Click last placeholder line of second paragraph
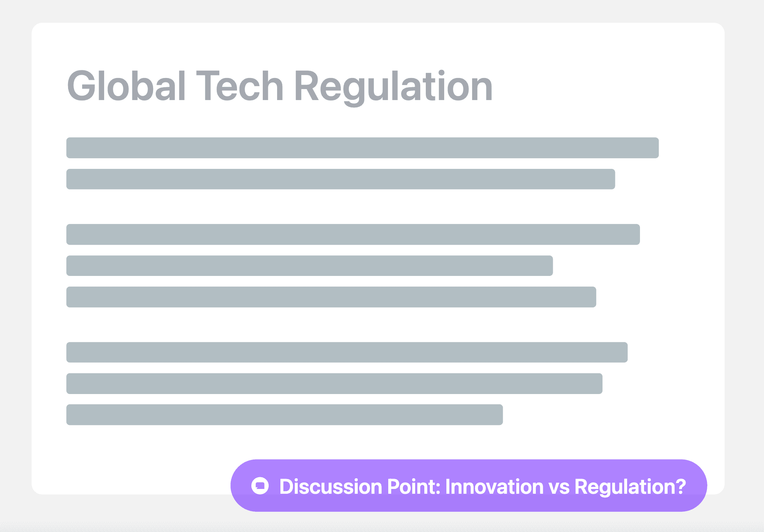Viewport: 764px width, 532px height. tap(331, 297)
